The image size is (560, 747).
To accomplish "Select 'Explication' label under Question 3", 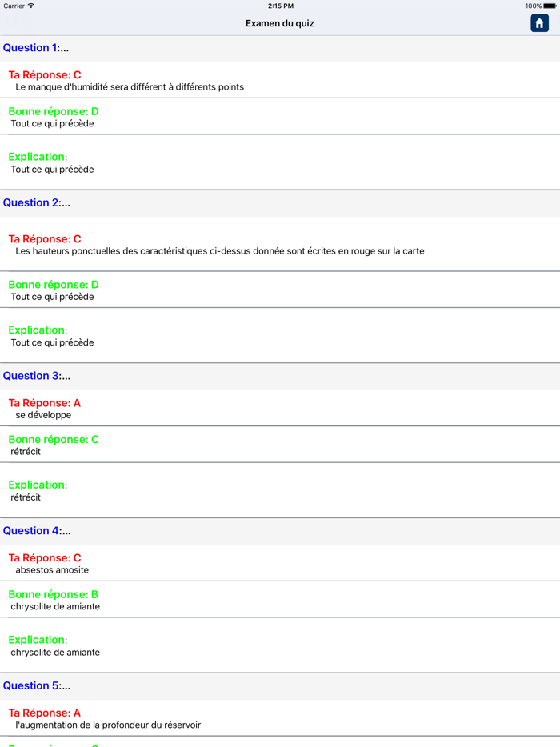I will click(38, 485).
